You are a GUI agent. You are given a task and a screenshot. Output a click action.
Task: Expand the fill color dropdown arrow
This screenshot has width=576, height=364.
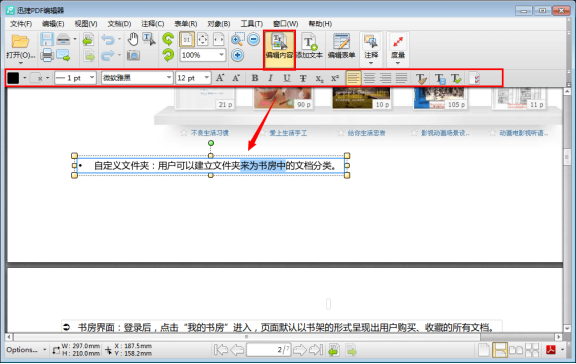click(x=25, y=78)
